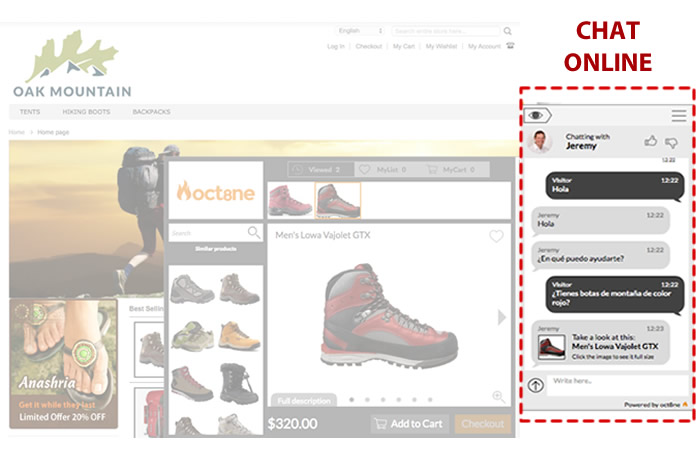Click the send arrow icon in chat
Viewport: 700px width, 460px height.
[536, 385]
